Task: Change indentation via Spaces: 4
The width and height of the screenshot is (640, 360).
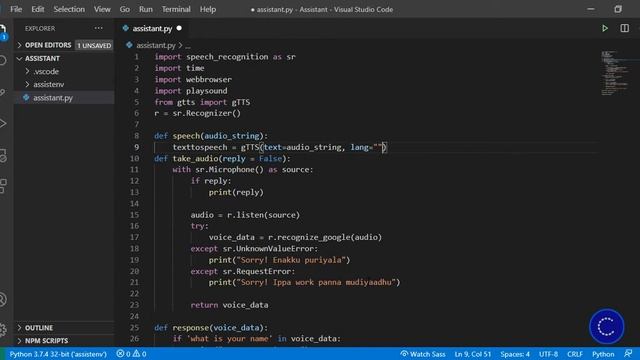Action: coord(515,354)
